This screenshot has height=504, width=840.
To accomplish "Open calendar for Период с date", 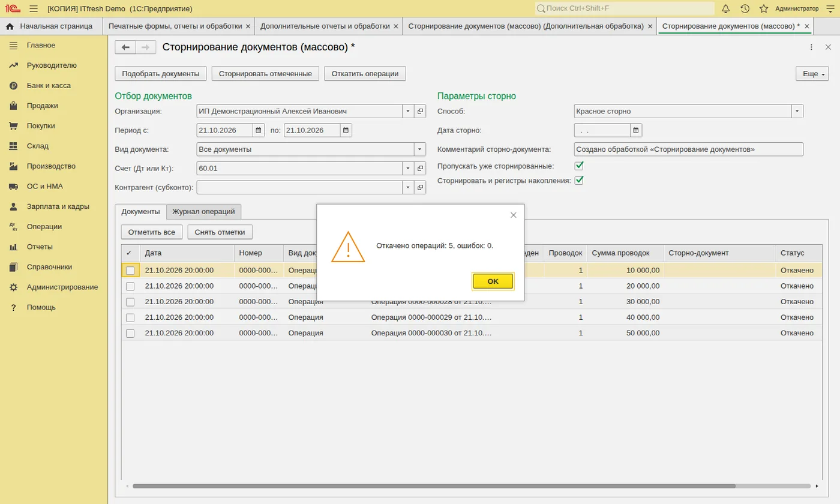I will pyautogui.click(x=259, y=130).
